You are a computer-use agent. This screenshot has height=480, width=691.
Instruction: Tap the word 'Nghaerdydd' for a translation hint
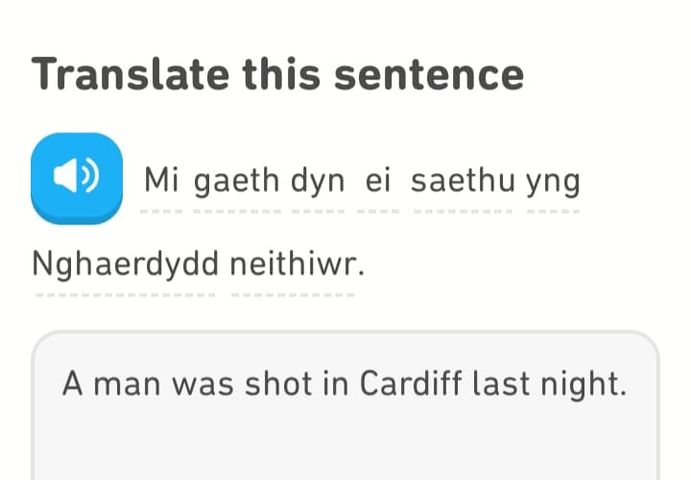point(125,264)
